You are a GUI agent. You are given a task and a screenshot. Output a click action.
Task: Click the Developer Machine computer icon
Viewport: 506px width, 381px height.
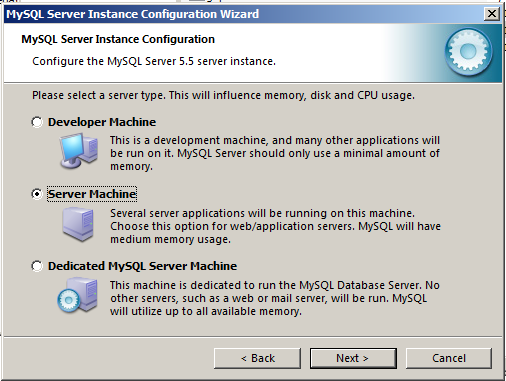(x=79, y=151)
